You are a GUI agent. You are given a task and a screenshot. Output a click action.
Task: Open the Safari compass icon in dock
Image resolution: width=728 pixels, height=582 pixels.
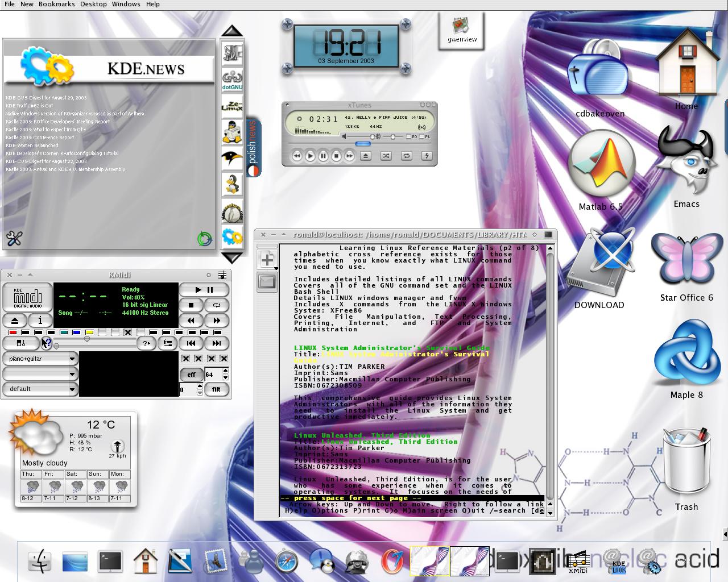tap(286, 562)
